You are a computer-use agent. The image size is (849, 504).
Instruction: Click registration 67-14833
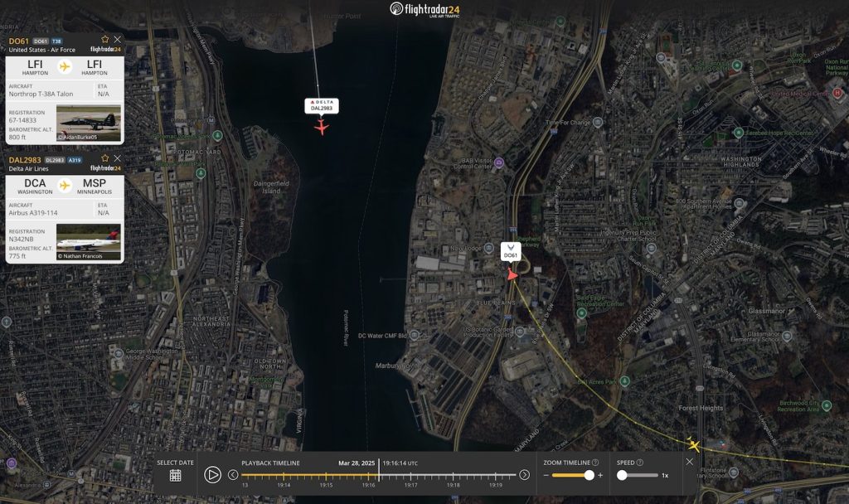[x=22, y=120]
